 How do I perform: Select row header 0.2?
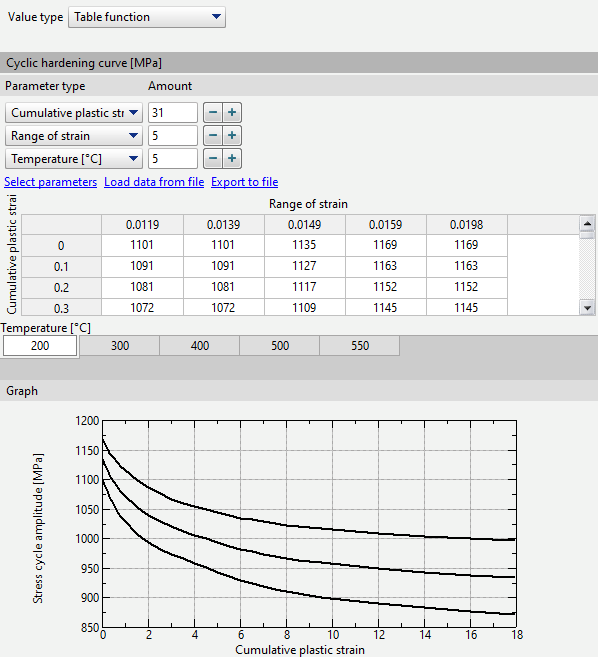(x=61, y=288)
